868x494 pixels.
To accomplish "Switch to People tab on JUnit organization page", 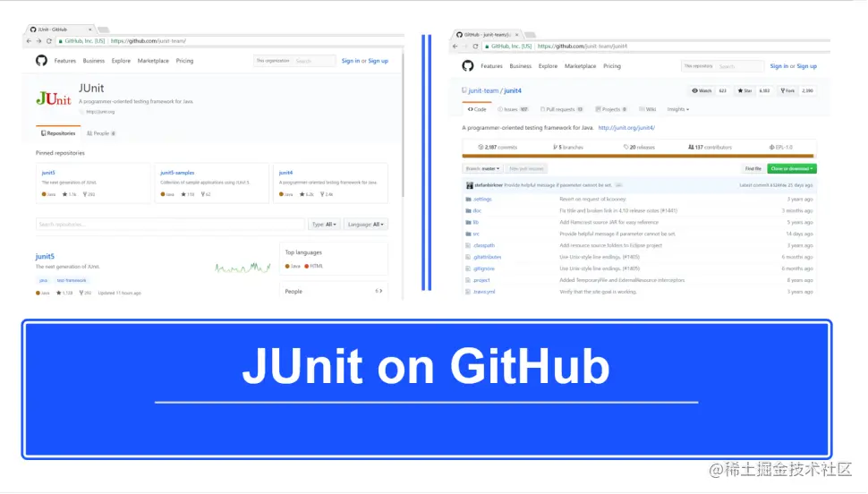I will 101,133.
